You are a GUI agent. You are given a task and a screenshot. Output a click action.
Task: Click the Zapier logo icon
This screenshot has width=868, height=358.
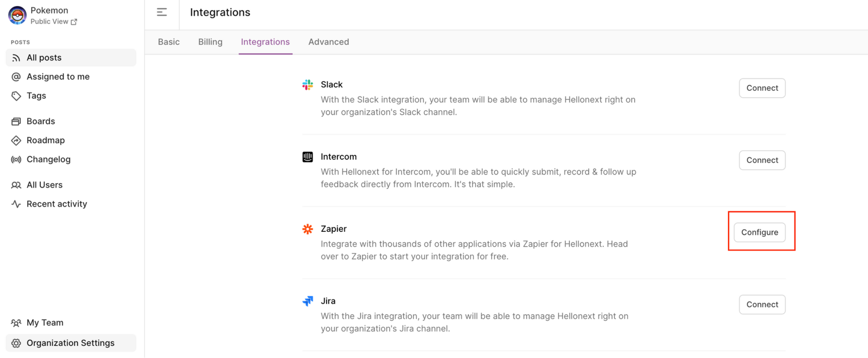(x=308, y=229)
